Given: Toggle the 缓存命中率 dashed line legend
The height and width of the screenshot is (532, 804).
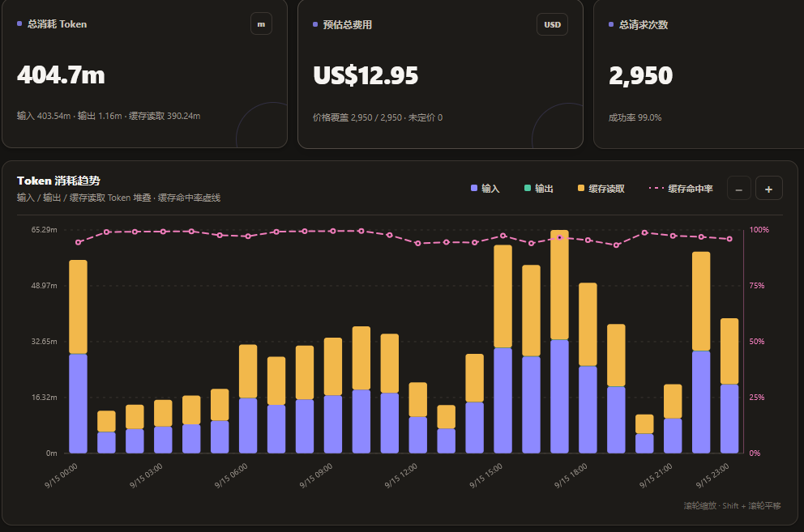Looking at the screenshot, I should point(681,188).
